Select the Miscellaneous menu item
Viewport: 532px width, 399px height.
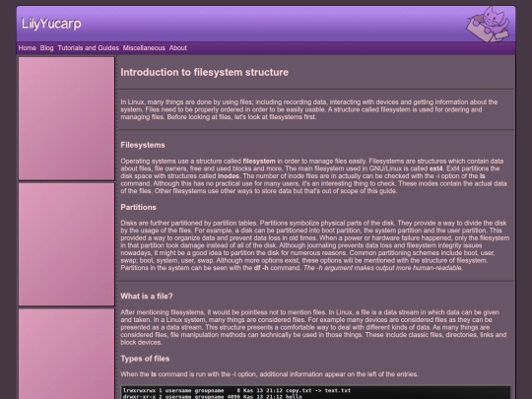144,48
